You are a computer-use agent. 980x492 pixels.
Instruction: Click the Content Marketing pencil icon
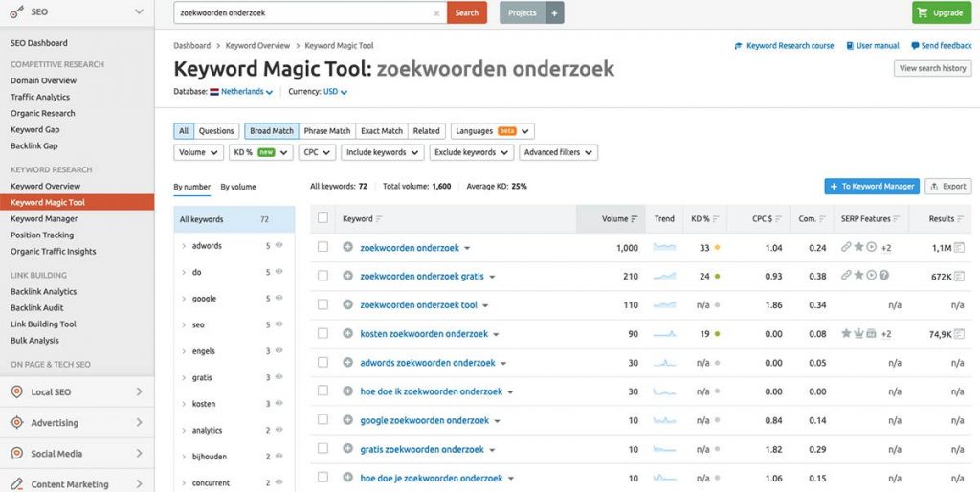coord(17,484)
